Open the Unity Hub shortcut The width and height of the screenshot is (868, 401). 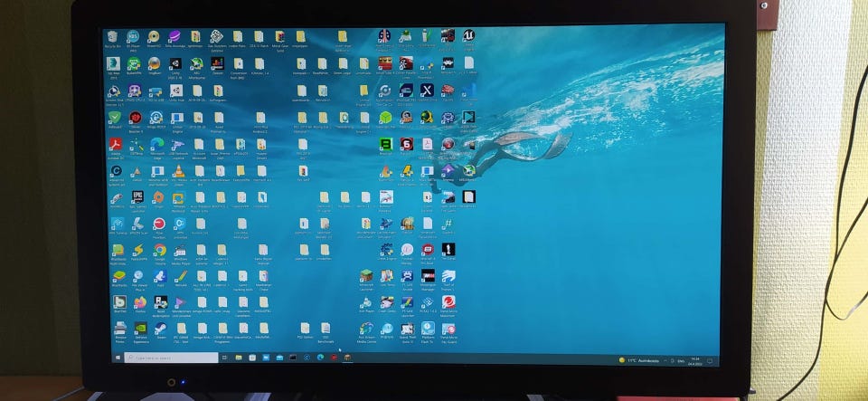click(x=176, y=91)
